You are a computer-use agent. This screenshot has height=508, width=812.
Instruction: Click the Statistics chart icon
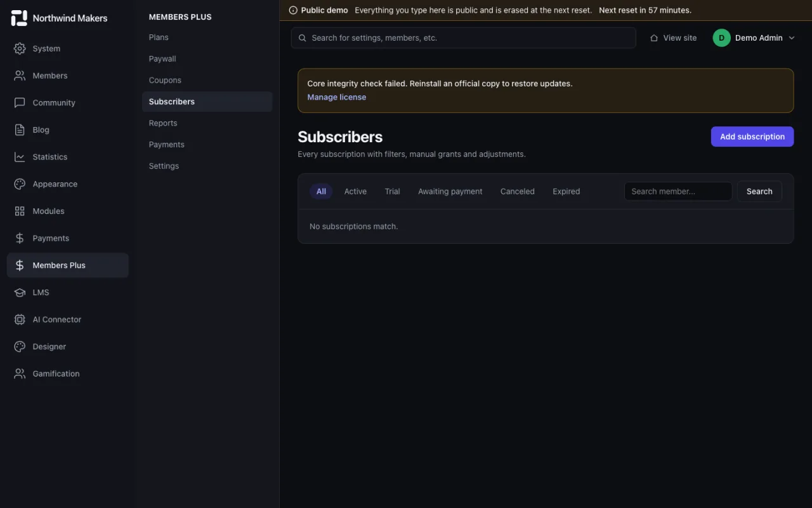[20, 157]
